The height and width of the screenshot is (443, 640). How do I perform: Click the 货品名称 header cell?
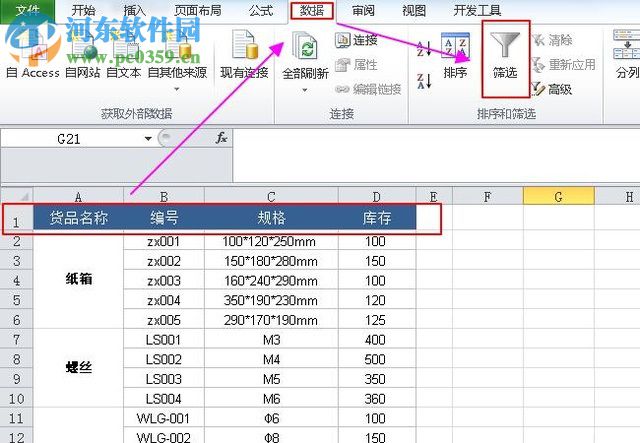78,218
